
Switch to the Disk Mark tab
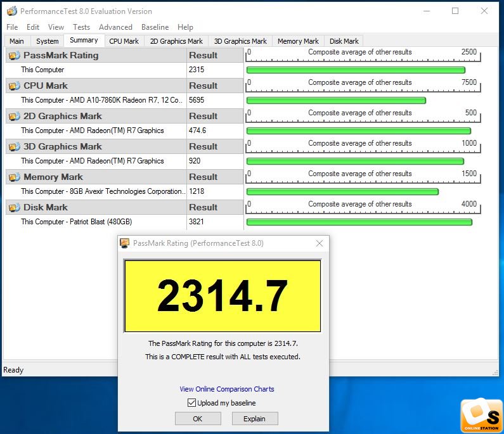click(x=344, y=41)
